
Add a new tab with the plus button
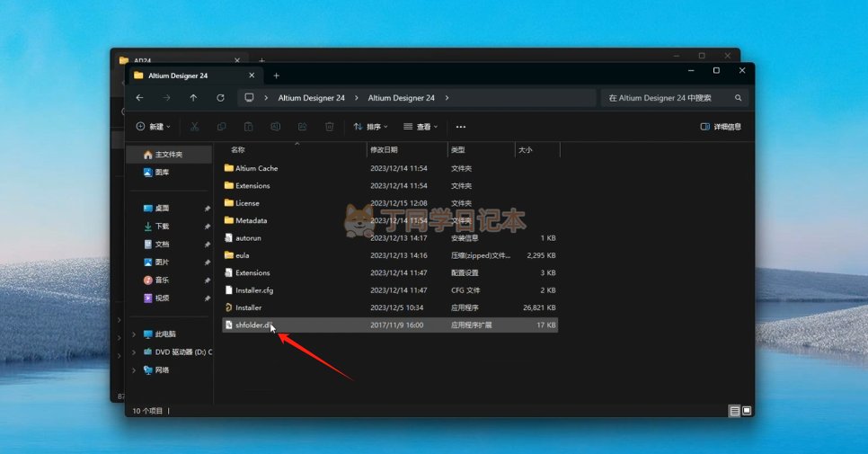276,76
